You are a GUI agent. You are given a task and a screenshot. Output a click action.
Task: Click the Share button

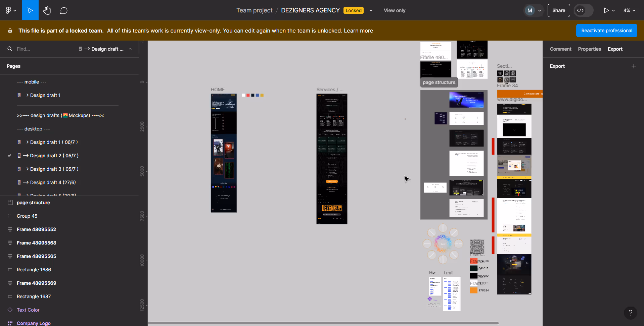pyautogui.click(x=559, y=10)
